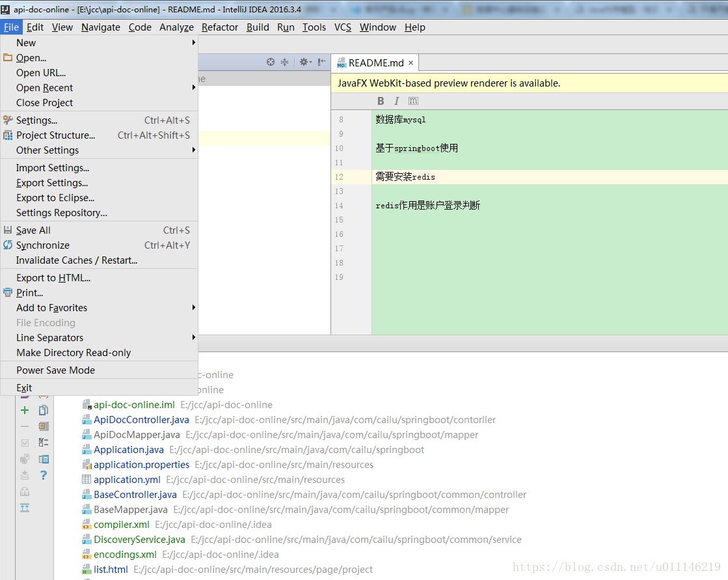The image size is (728, 580).
Task: Choose Exit in File menu
Action: point(100,388)
